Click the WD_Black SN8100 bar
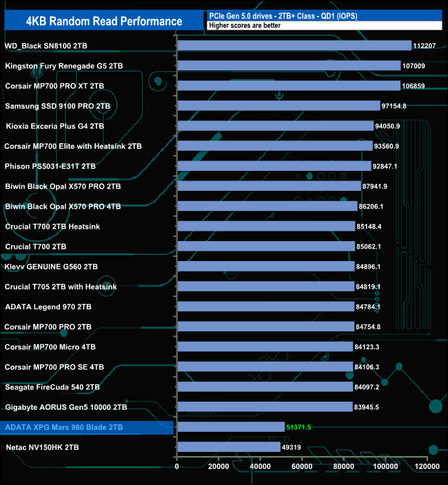 tap(294, 45)
